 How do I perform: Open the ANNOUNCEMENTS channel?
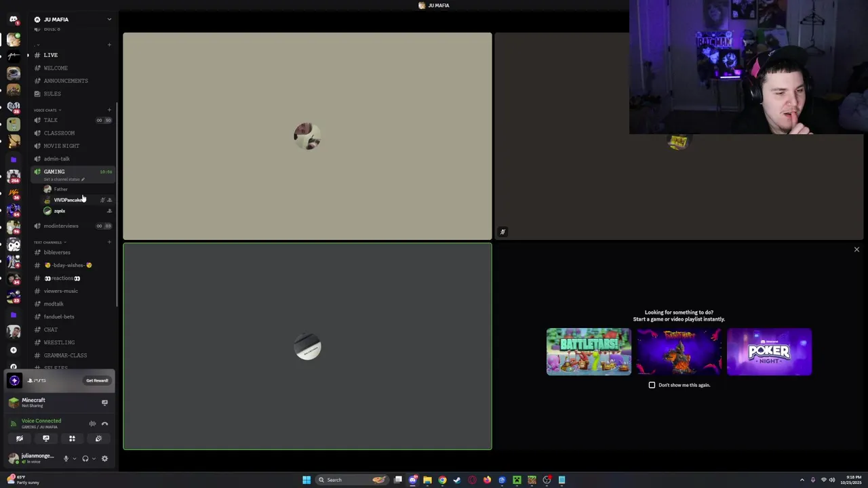pos(71,81)
